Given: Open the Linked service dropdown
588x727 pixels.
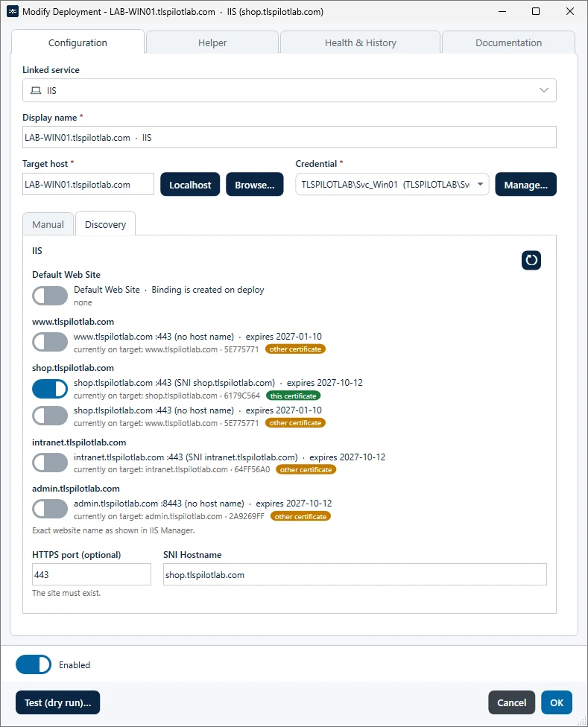Looking at the screenshot, I should 289,90.
